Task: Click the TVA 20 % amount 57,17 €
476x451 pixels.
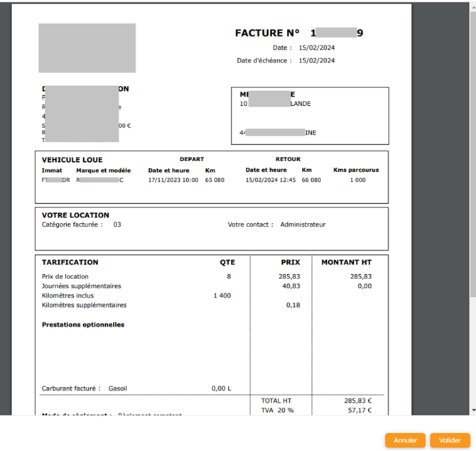Action: 359,411
